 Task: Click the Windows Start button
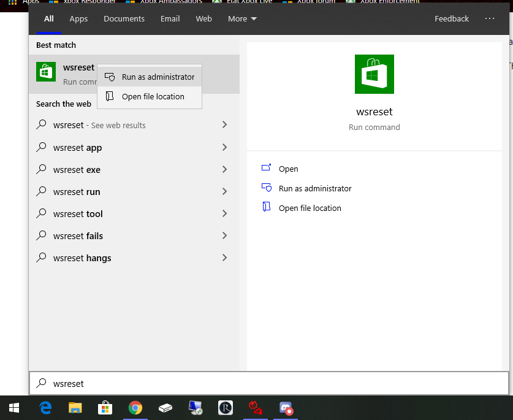[13, 408]
